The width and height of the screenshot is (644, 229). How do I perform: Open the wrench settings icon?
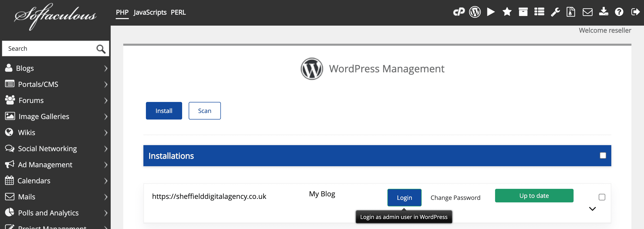[555, 12]
